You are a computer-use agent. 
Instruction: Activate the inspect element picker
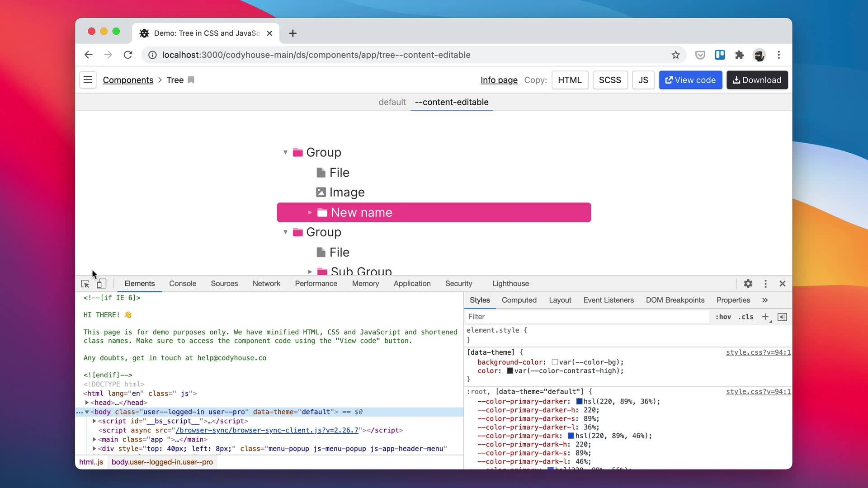(x=85, y=284)
